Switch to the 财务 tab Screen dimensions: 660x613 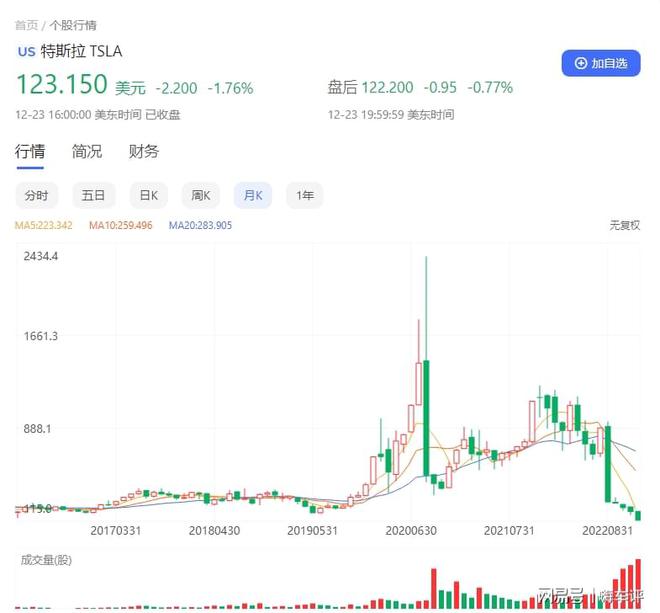(x=144, y=151)
